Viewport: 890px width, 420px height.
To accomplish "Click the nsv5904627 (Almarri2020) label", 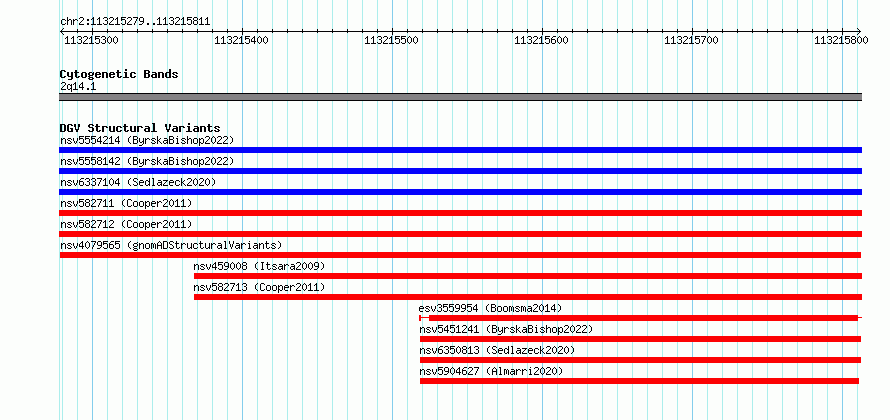I will 491,371.
